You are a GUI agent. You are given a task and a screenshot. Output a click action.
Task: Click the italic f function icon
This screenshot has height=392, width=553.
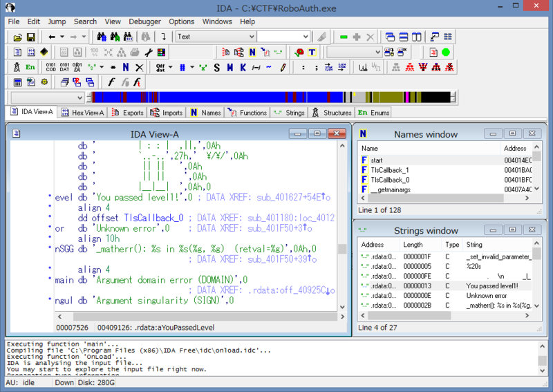point(111,82)
